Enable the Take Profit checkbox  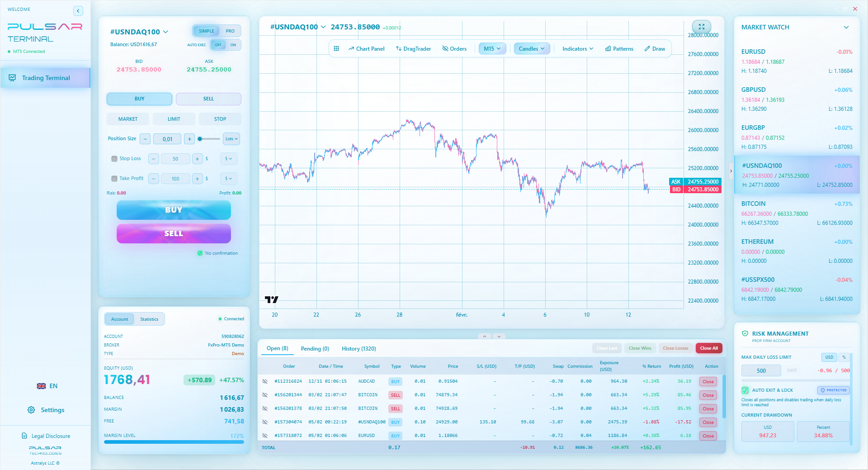(x=114, y=178)
